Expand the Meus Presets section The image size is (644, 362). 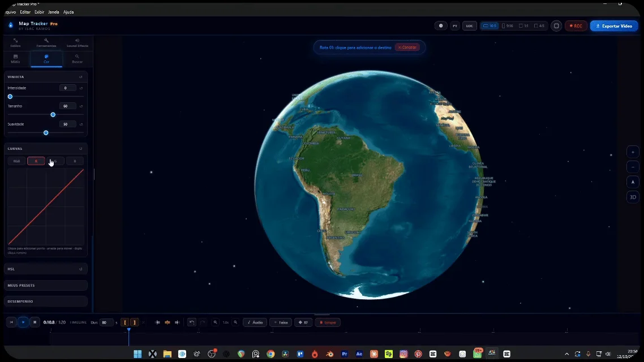(46, 285)
